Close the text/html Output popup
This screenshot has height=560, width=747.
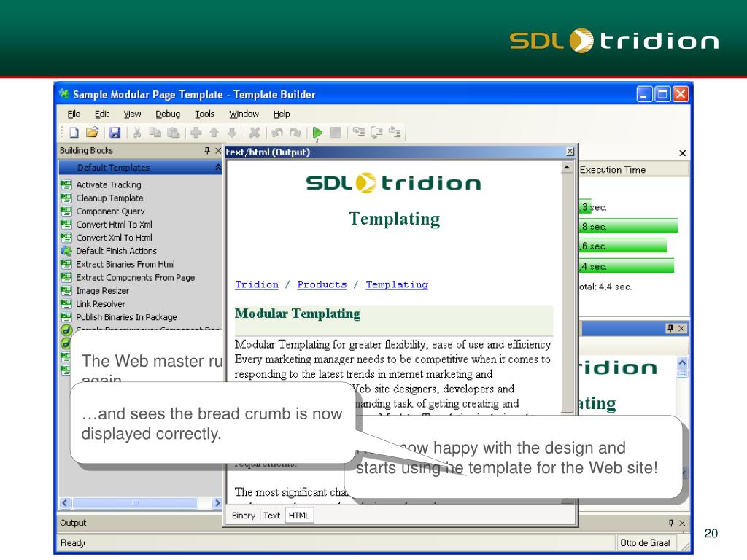(570, 152)
